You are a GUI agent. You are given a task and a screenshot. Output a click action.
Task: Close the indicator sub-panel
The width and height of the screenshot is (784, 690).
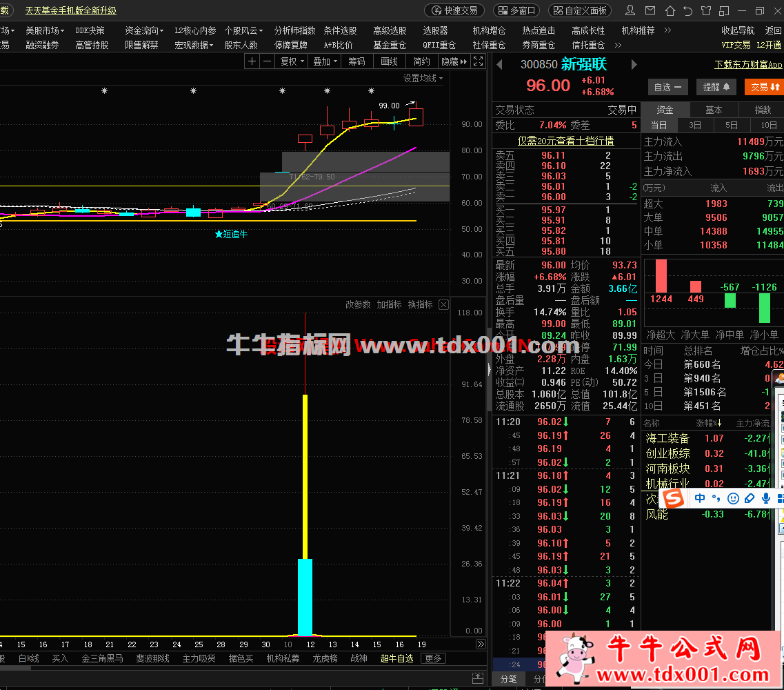(443, 305)
